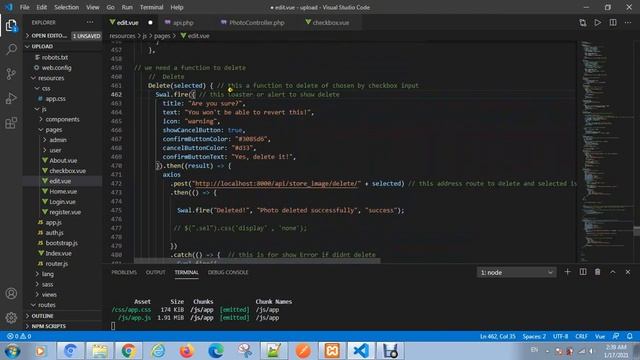This screenshot has height=360, width=640.
Task: Click the code minimap on the right
Action: [x=606, y=151]
